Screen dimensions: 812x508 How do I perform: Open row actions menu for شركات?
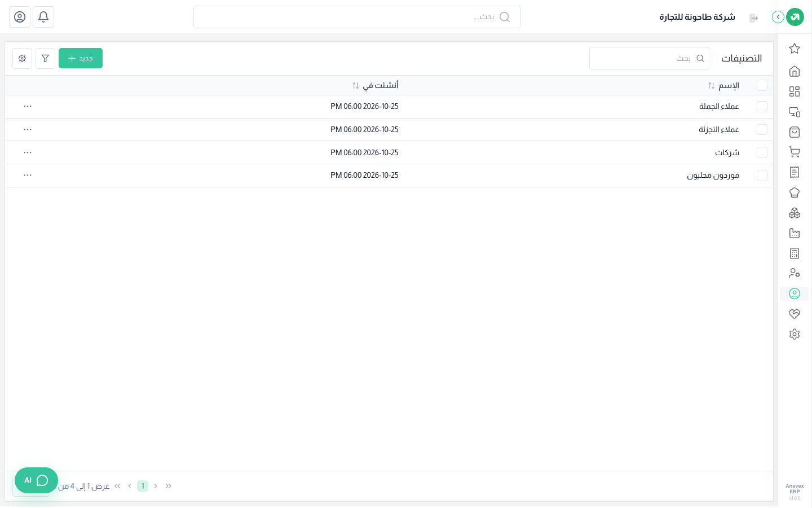[28, 152]
